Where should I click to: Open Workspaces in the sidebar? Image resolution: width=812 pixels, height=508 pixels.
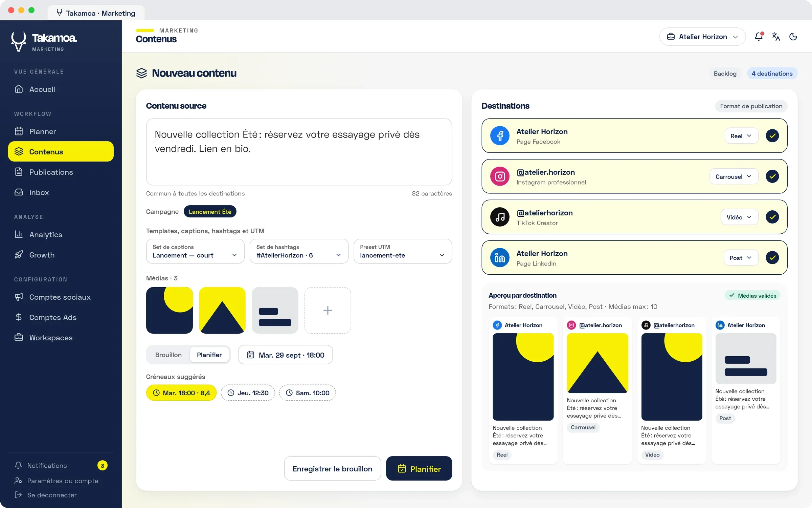pyautogui.click(x=61, y=337)
